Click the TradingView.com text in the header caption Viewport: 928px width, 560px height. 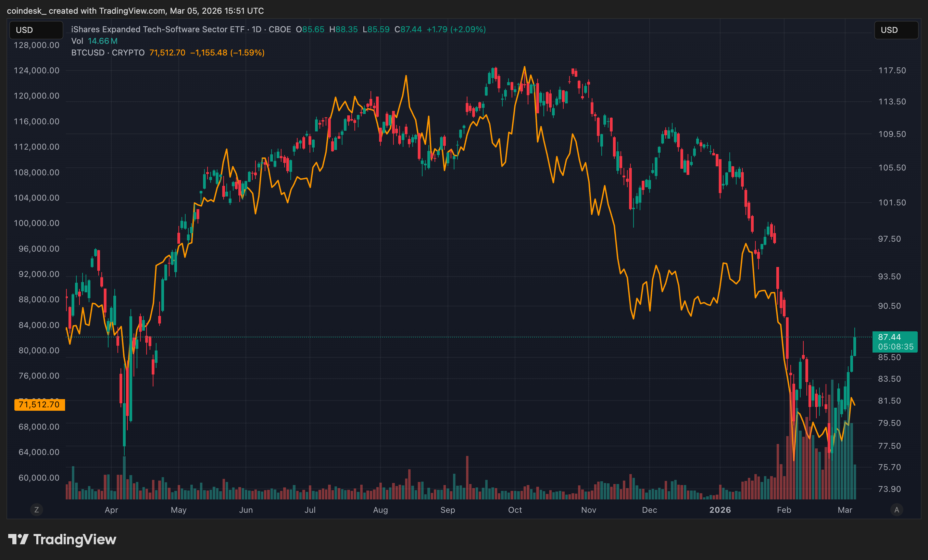click(x=132, y=11)
